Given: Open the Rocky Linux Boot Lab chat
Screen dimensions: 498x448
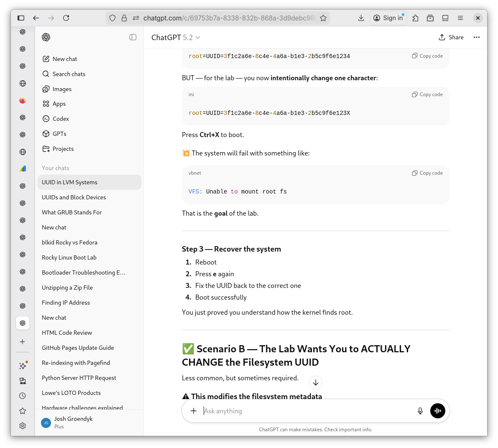Looking at the screenshot, I should (69, 257).
